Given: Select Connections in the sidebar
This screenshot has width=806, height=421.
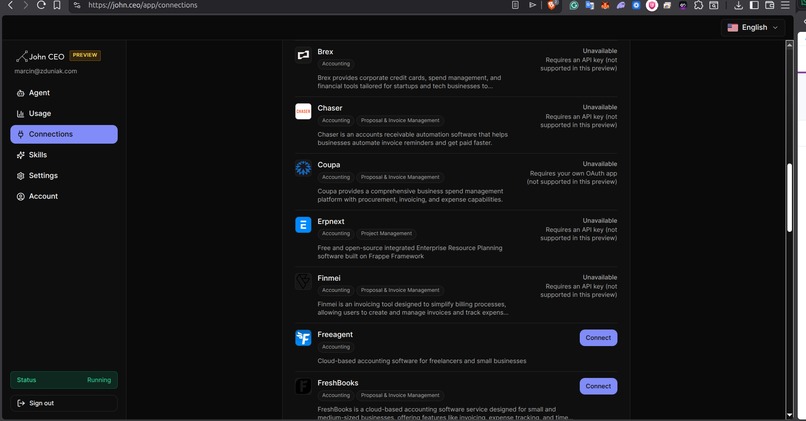Looking at the screenshot, I should 64,134.
